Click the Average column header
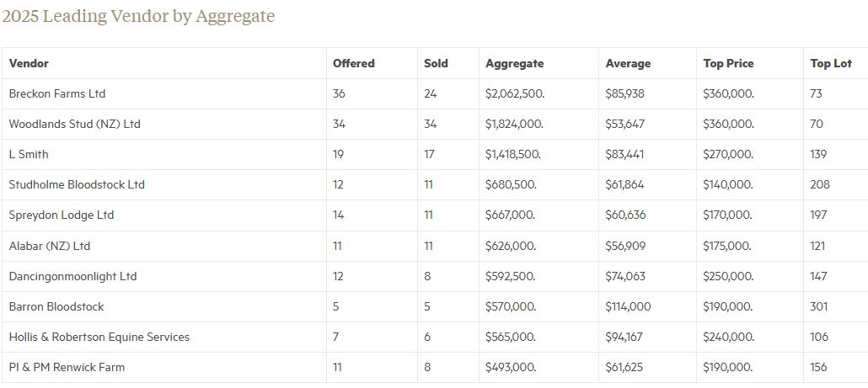The width and height of the screenshot is (868, 388). (x=628, y=63)
